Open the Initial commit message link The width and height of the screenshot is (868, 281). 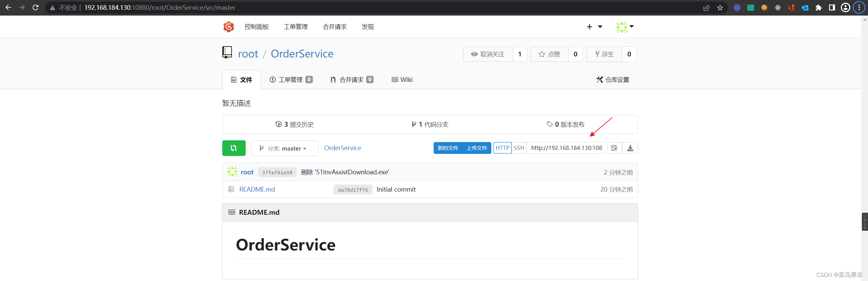396,189
